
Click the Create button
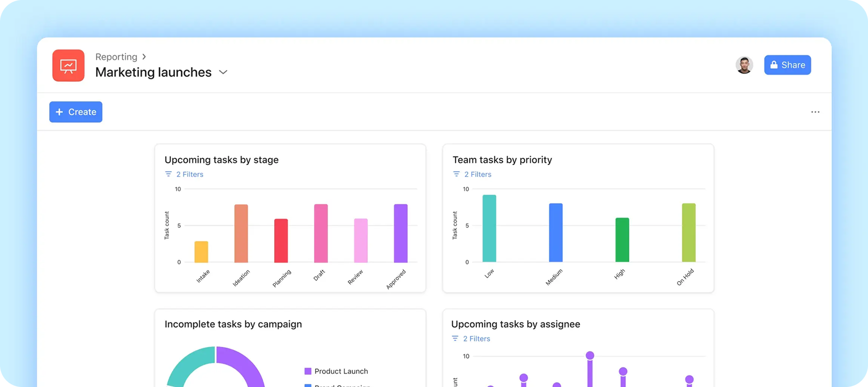point(76,112)
